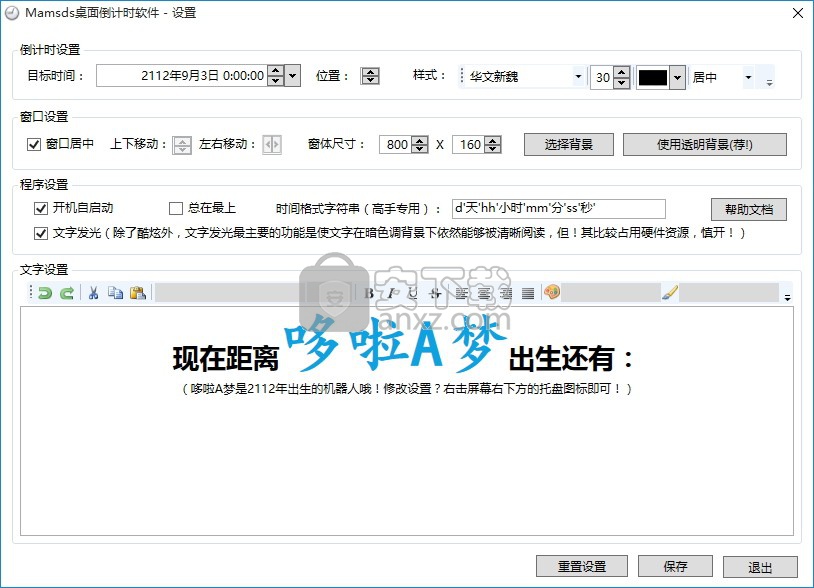The height and width of the screenshot is (588, 814).
Task: Increase target time with up spinner
Action: [276, 71]
